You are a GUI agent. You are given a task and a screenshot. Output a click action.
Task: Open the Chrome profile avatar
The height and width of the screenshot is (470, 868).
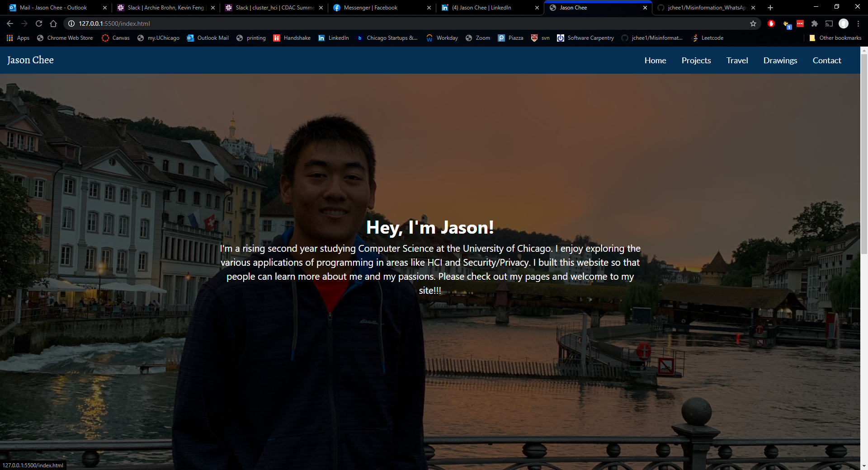pos(844,23)
